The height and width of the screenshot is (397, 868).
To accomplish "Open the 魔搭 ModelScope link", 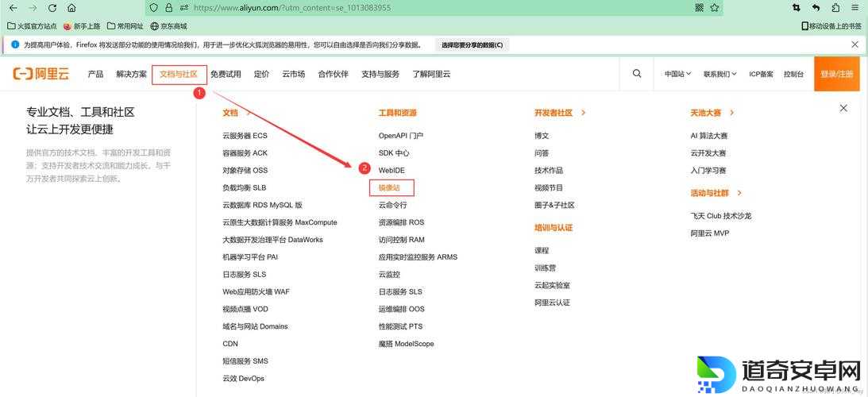I will point(407,344).
